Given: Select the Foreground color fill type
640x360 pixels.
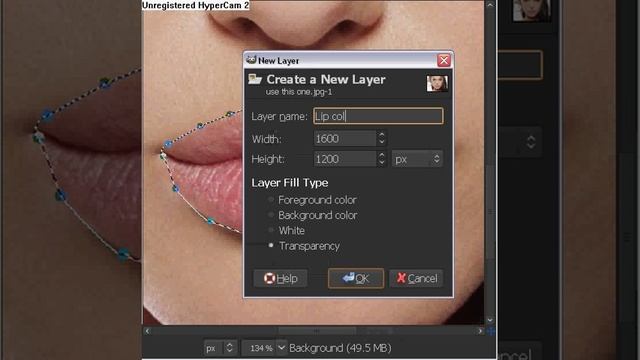Looking at the screenshot, I should point(313,200).
